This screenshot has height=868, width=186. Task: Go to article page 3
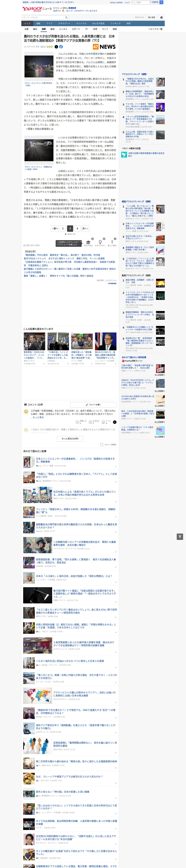pyautogui.click(x=77, y=228)
